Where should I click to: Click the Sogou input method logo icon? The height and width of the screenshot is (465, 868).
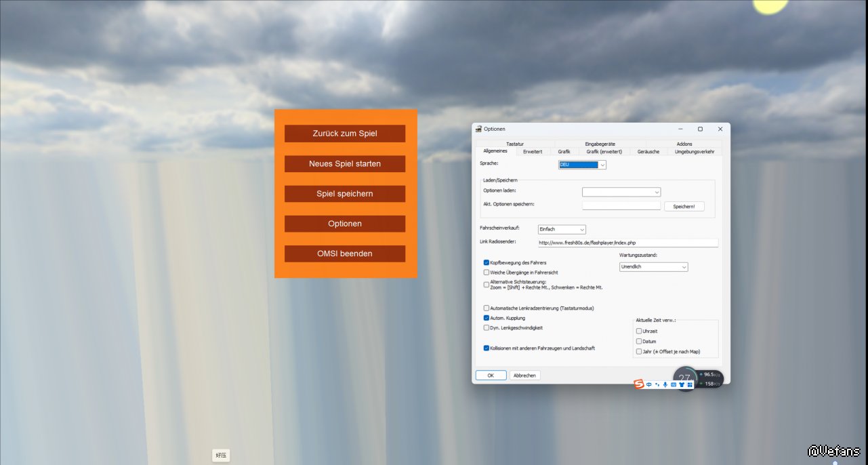pyautogui.click(x=638, y=384)
